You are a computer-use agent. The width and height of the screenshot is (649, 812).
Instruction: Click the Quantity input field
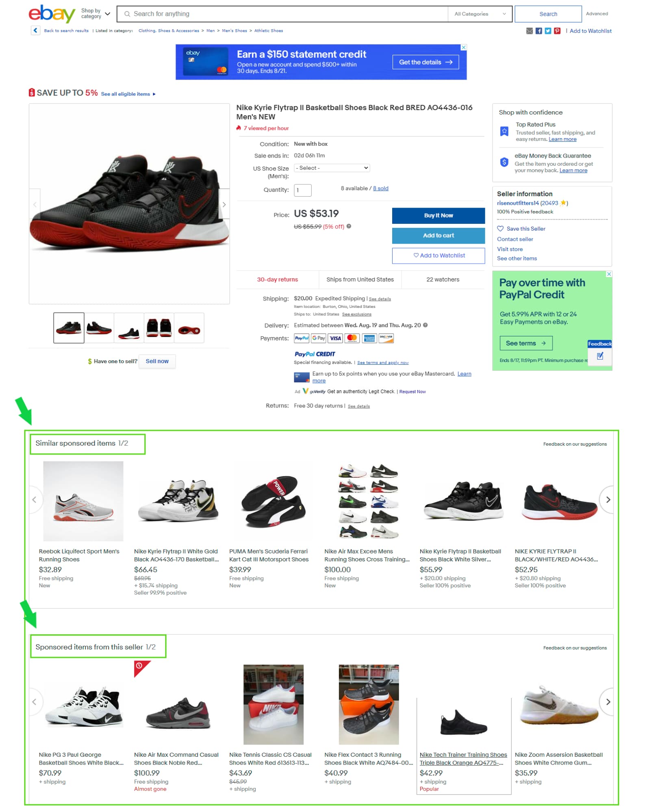tap(302, 190)
